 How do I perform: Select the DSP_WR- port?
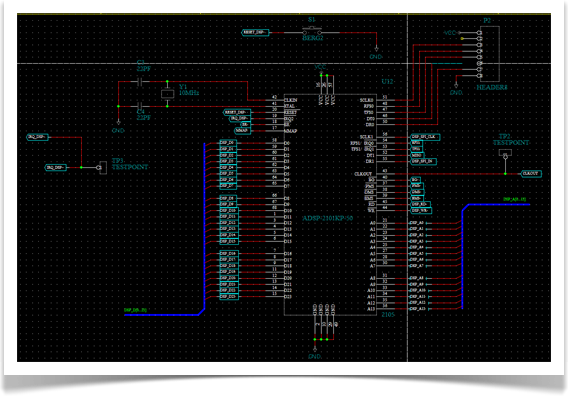pyautogui.click(x=421, y=210)
